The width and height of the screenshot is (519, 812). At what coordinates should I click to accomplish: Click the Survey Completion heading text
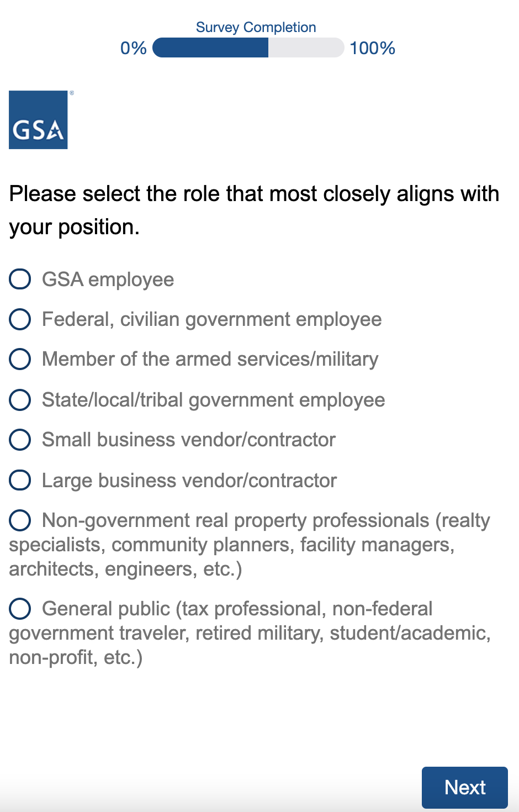[256, 27]
